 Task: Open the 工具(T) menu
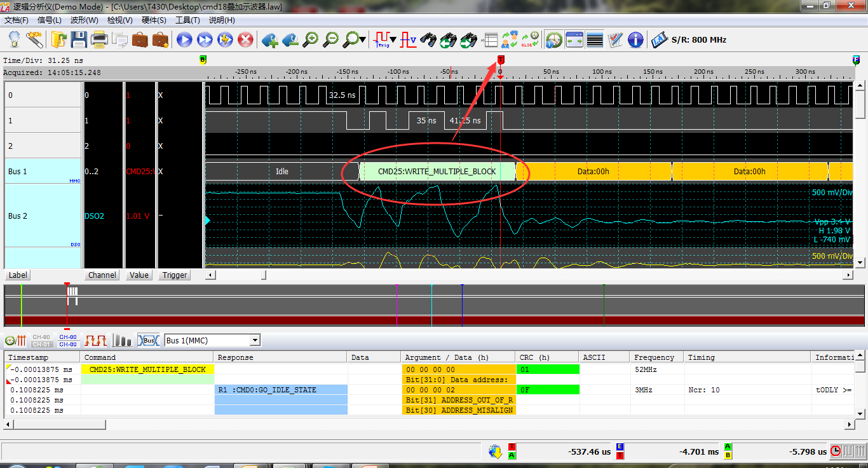click(188, 20)
